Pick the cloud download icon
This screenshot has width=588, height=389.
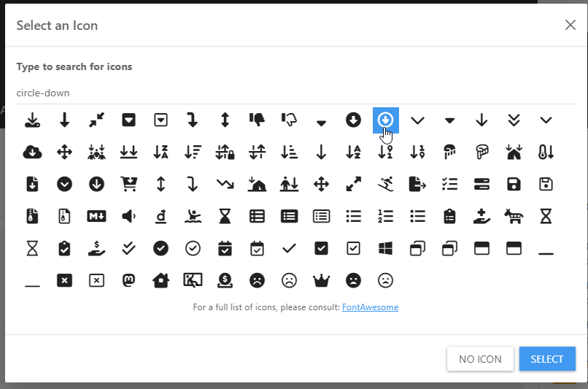(32, 152)
